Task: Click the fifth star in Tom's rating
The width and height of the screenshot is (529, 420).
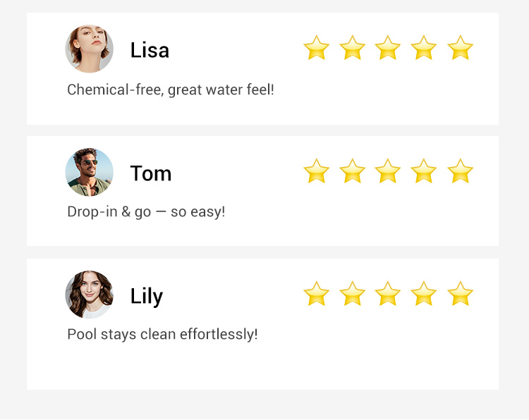Action: (x=460, y=171)
